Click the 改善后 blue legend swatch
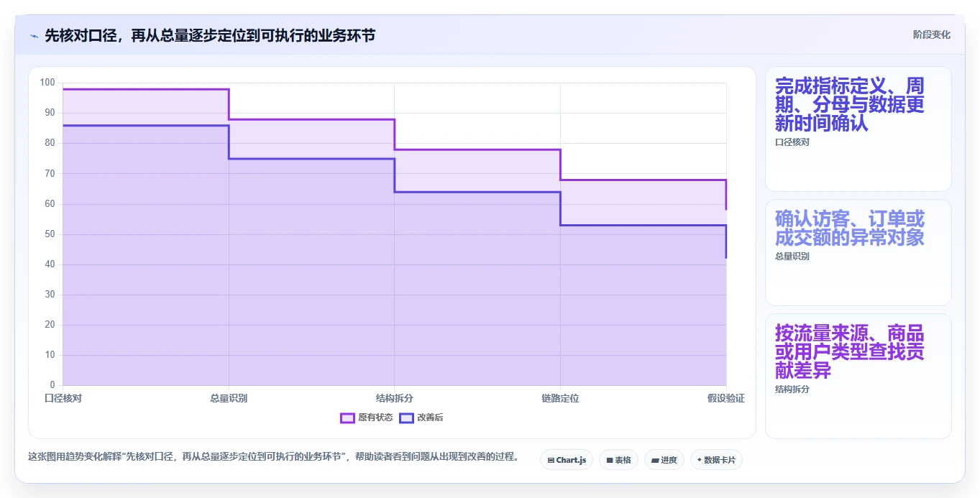The width and height of the screenshot is (980, 498). [x=406, y=418]
